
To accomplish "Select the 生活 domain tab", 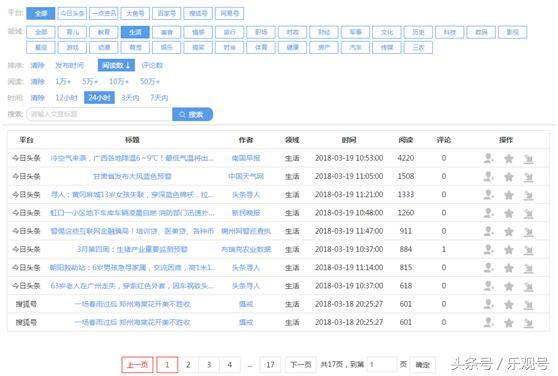I will [135, 32].
